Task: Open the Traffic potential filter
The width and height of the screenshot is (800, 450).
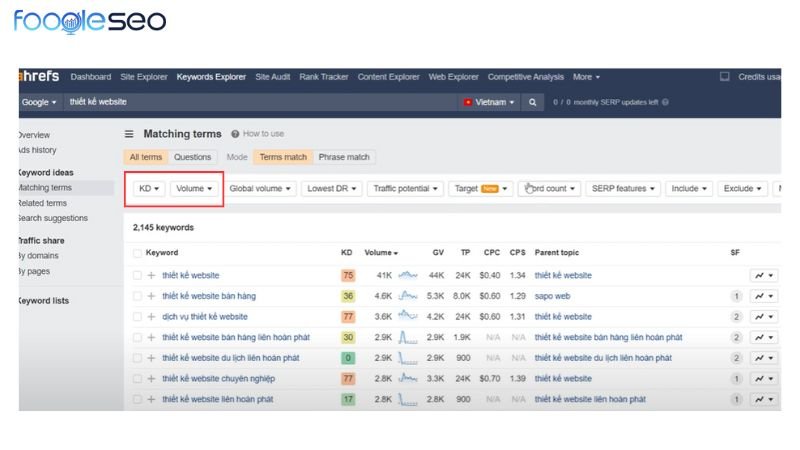Action: point(405,189)
